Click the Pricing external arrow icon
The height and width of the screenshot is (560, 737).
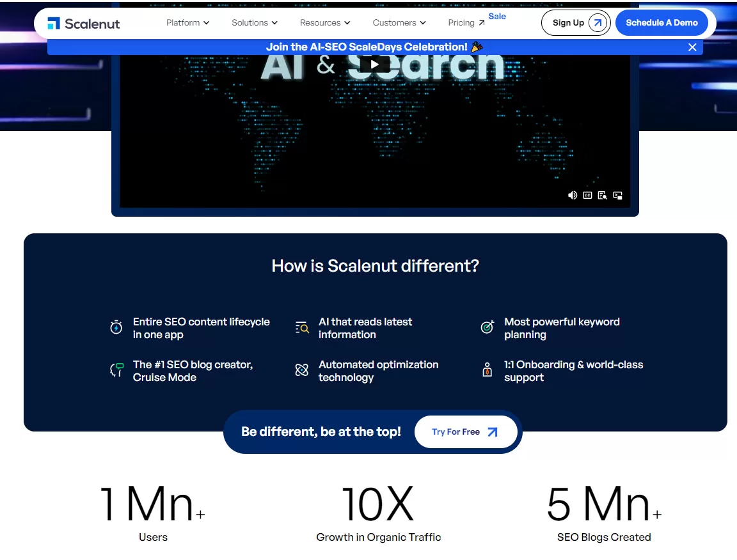pyautogui.click(x=481, y=22)
